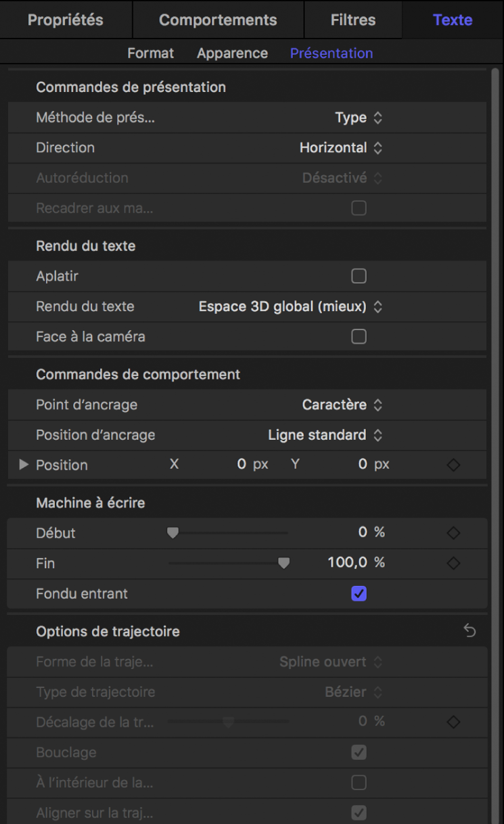The width and height of the screenshot is (504, 824).
Task: Click the Position keyframe diamond icon
Action: 453,465
